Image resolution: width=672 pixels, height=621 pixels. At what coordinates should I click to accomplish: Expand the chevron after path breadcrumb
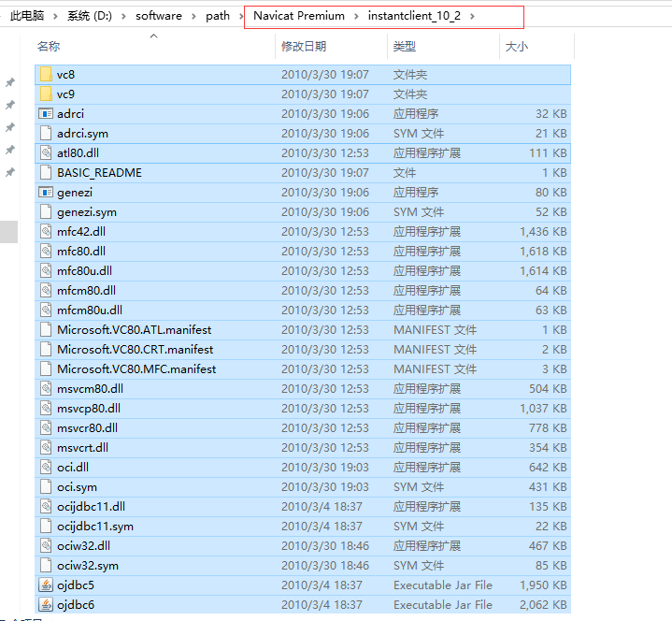241,16
